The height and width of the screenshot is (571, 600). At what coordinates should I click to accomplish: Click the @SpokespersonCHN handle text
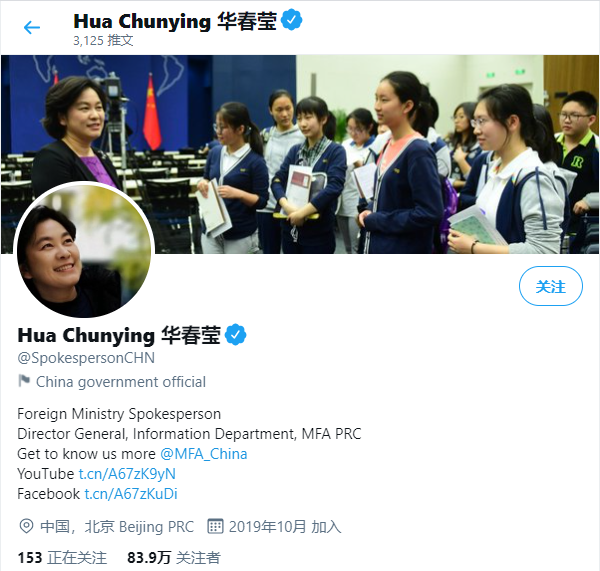86,358
